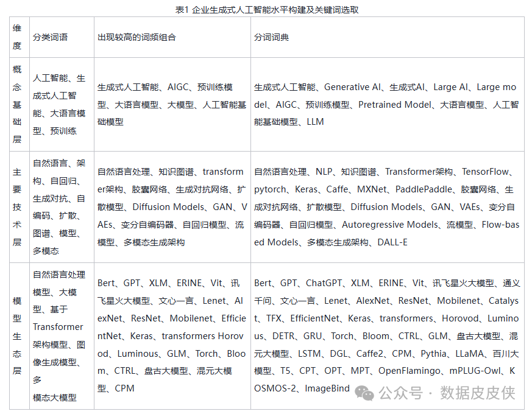Click the word "ImageBind"

[327, 388]
